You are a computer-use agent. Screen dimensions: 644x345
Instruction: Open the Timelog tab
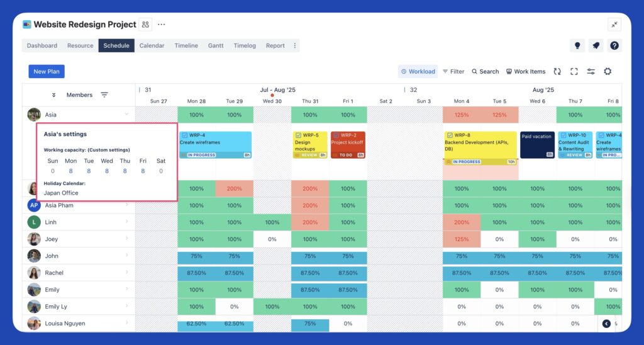[245, 46]
